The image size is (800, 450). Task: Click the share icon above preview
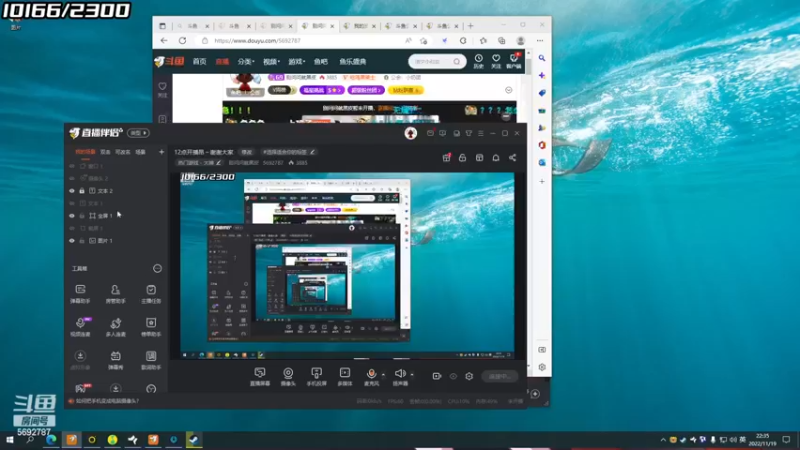(512, 158)
